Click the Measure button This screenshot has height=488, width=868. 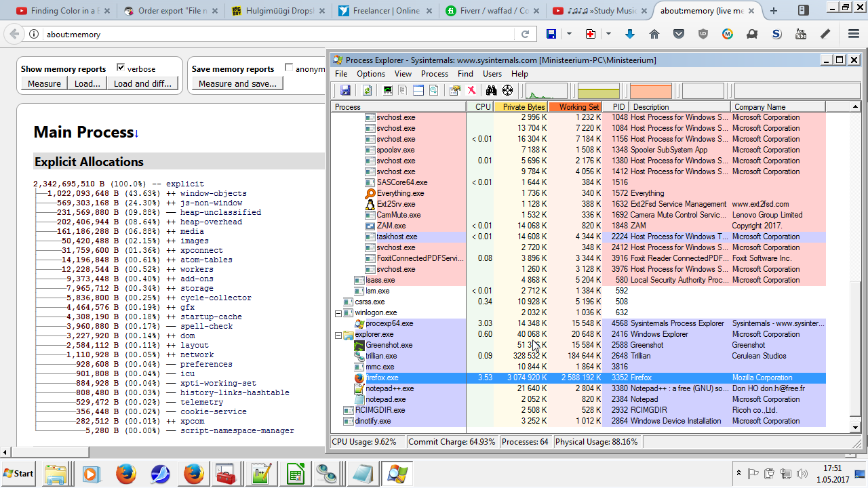44,83
